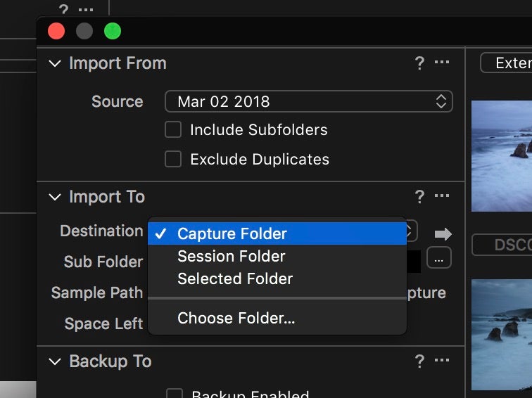Viewport: 532px width, 398px height.
Task: Collapse the Backup To section
Action: 55,361
